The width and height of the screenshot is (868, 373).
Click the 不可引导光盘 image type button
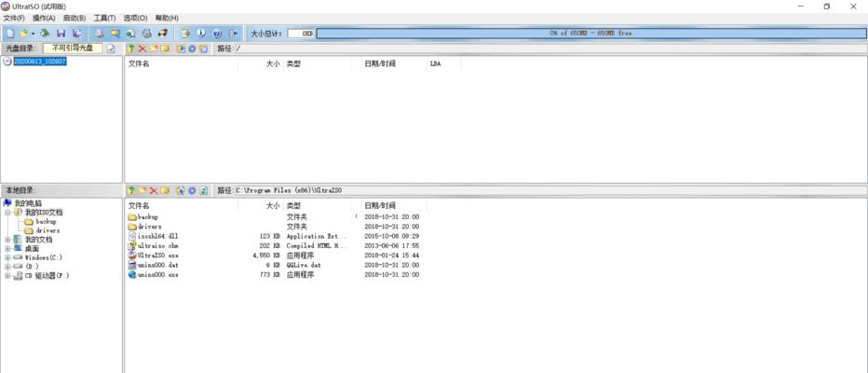tap(73, 48)
